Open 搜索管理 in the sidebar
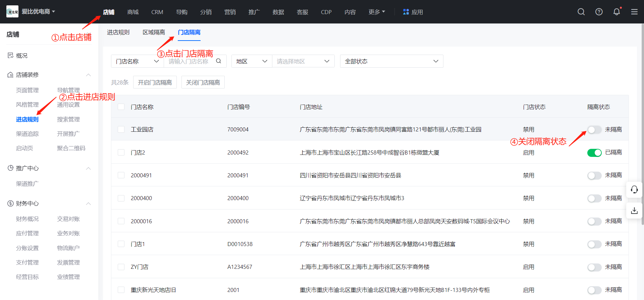This screenshot has width=644, height=300. pos(68,119)
